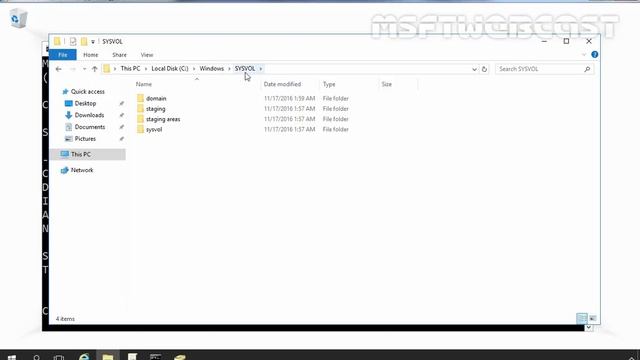Select the staging areas folder
The image size is (640, 360).
(x=163, y=119)
